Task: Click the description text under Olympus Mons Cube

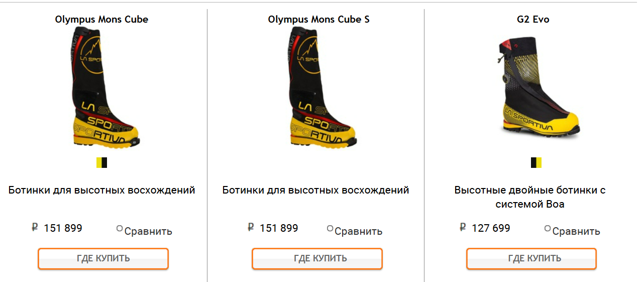Action: coord(101,191)
